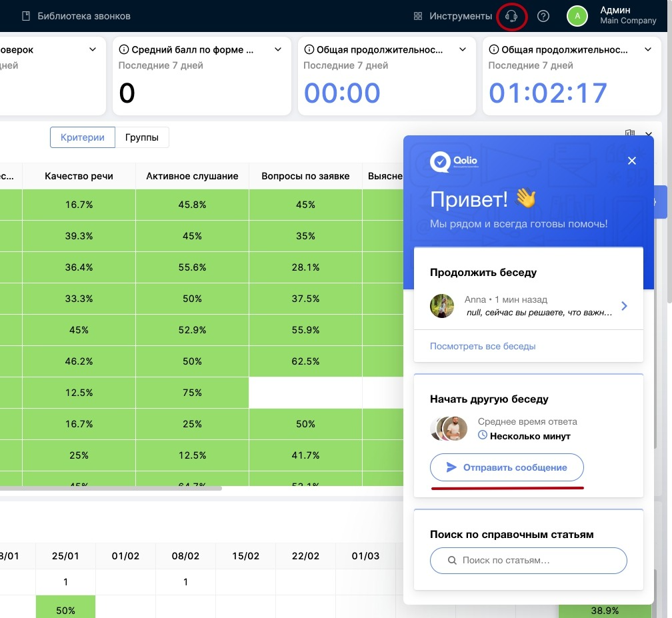Click the green Admin avatar
The width and height of the screenshot is (672, 618).
coord(577,16)
